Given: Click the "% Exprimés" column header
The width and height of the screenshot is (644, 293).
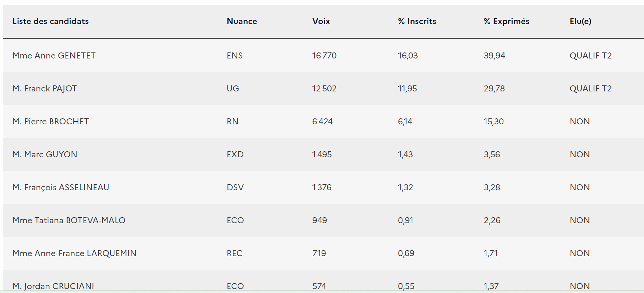Looking at the screenshot, I should [x=506, y=21].
